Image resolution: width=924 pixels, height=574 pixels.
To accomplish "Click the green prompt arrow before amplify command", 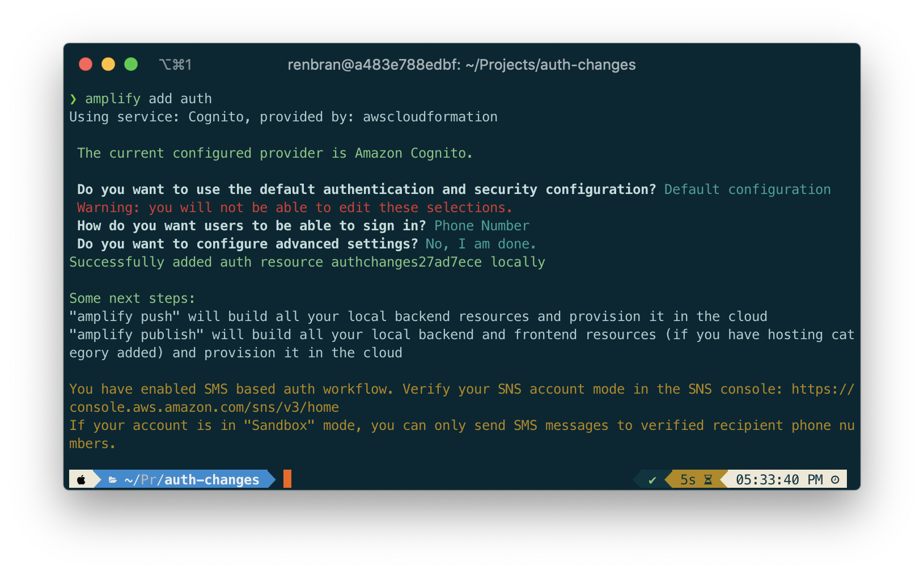I will tap(73, 98).
